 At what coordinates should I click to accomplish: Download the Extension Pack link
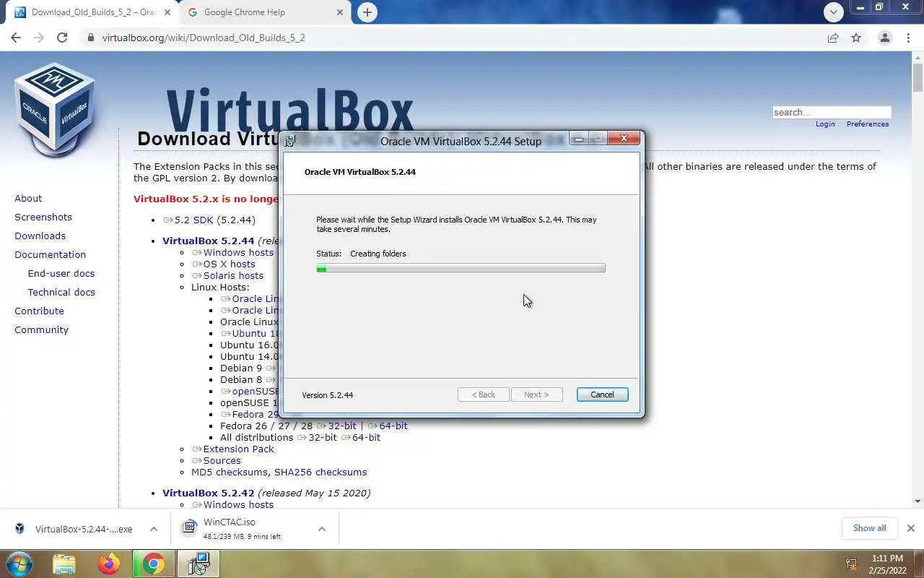(x=233, y=449)
